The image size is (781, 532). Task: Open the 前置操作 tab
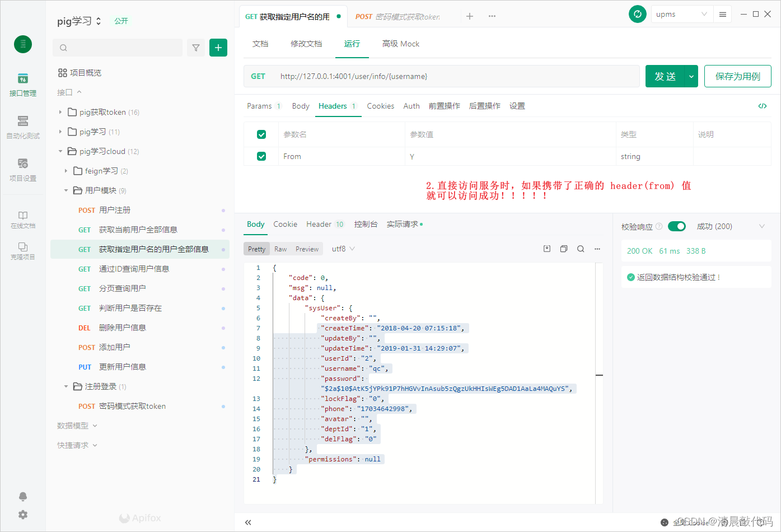(x=445, y=106)
